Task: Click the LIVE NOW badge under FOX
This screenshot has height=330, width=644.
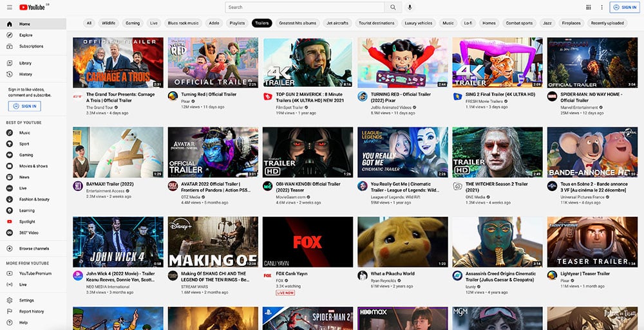Action: click(285, 293)
